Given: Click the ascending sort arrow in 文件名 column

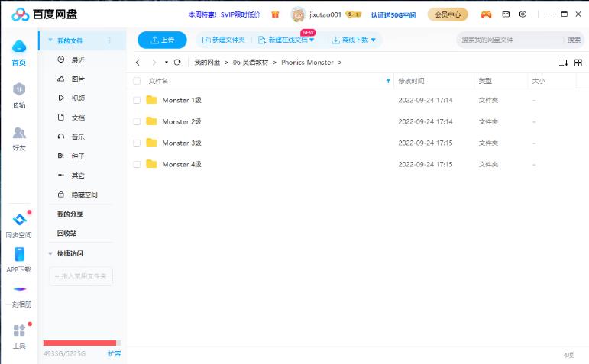Looking at the screenshot, I should pos(388,81).
